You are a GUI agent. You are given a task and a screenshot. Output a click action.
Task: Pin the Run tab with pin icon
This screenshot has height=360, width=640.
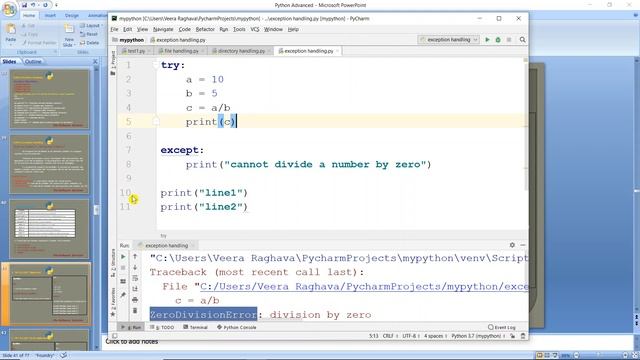point(123,295)
